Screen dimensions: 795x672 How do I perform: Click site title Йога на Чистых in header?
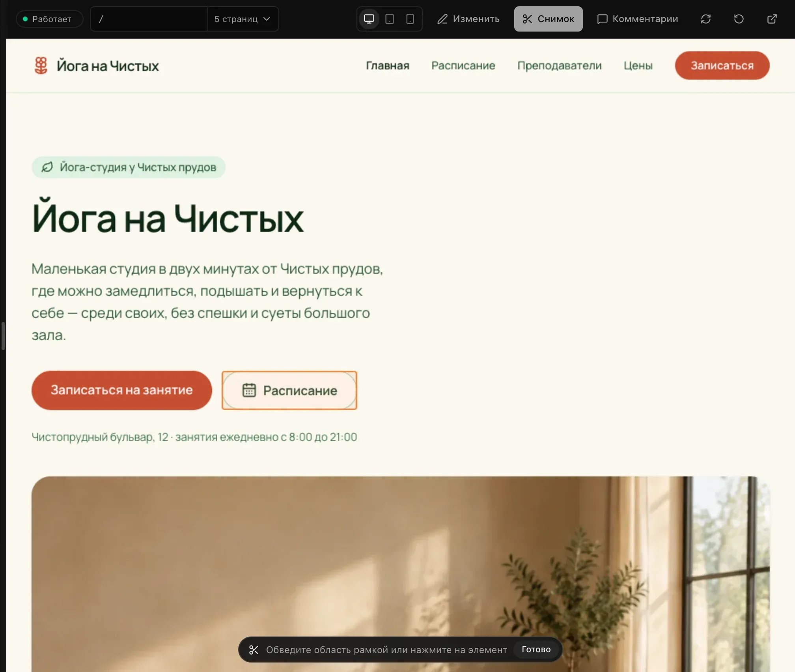[x=108, y=66]
